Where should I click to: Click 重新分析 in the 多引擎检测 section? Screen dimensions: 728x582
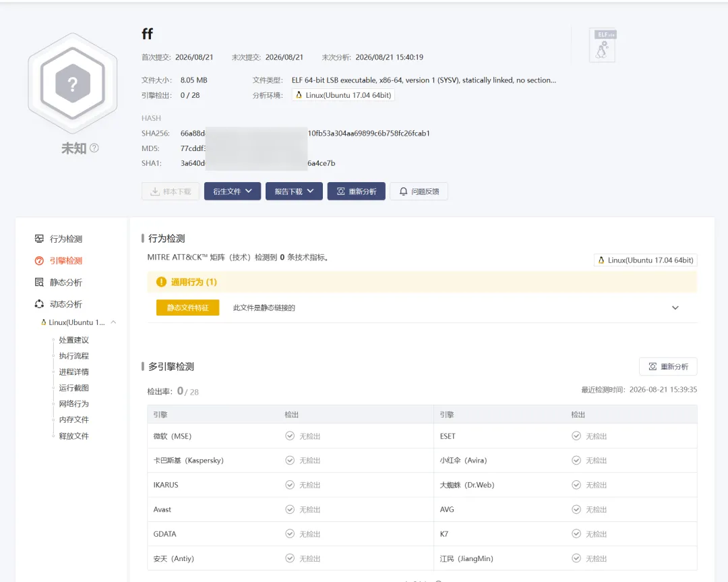668,366
